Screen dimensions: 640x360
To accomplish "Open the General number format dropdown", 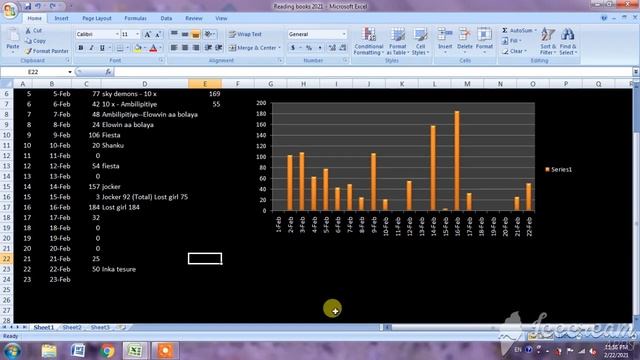I will (344, 34).
